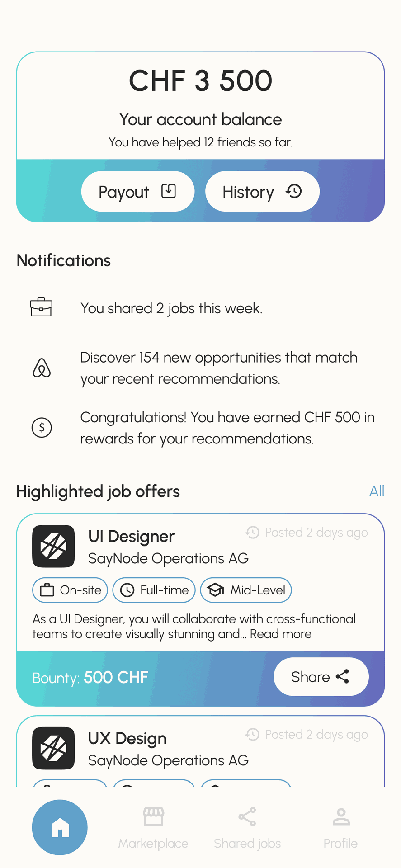Screen dimensions: 401x868
Task: Select the On-site tag chip
Action: [70, 590]
